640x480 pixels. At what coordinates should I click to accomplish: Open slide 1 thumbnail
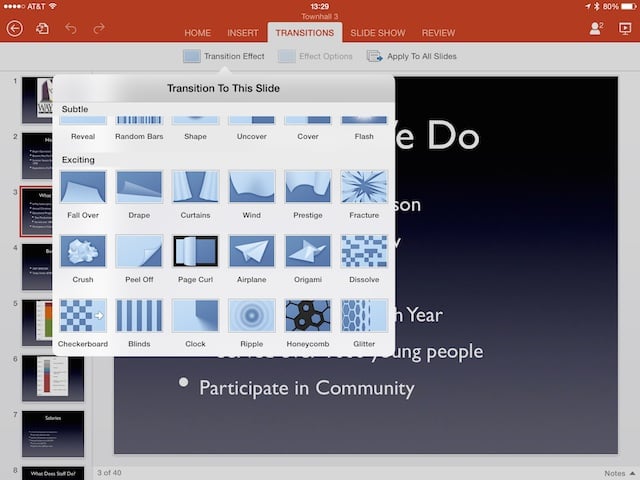click(38, 100)
